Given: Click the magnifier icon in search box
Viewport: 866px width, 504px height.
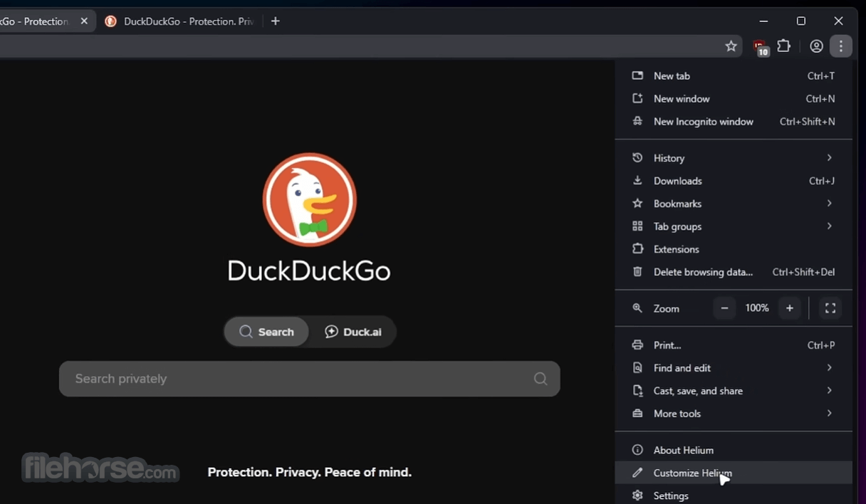Looking at the screenshot, I should pyautogui.click(x=541, y=379).
